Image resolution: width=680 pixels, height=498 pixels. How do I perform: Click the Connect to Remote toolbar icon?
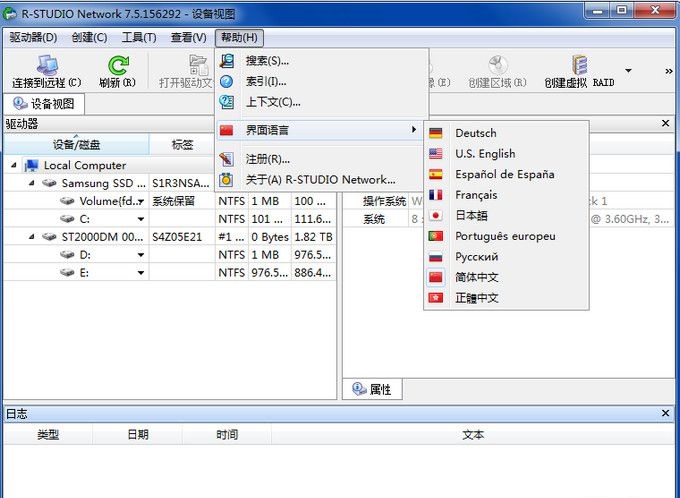[x=47, y=66]
